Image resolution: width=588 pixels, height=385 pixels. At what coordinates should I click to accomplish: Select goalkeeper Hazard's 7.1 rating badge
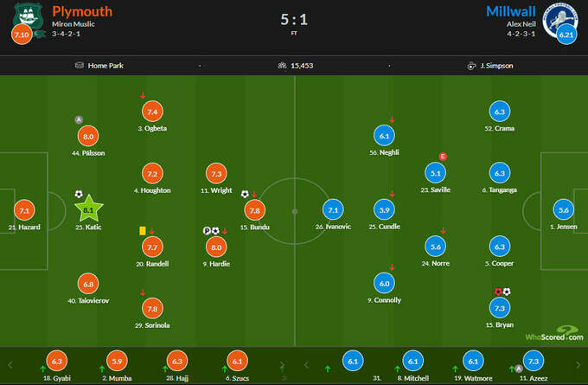pos(23,209)
